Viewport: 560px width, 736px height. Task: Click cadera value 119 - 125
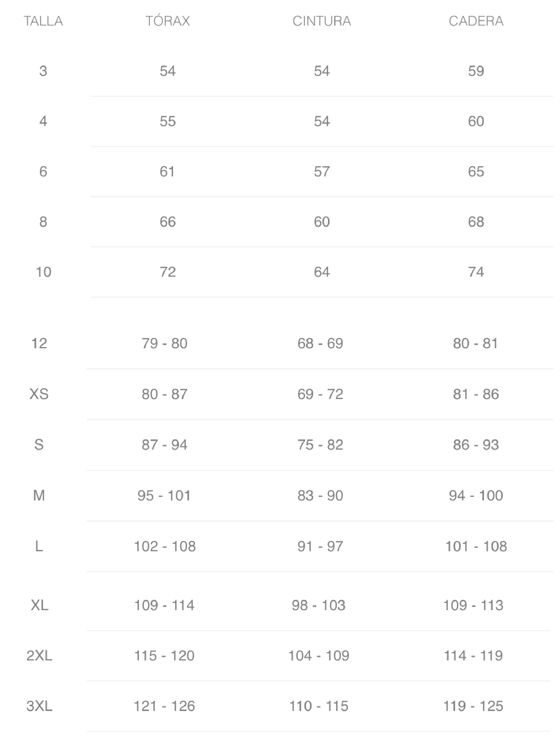tap(473, 706)
